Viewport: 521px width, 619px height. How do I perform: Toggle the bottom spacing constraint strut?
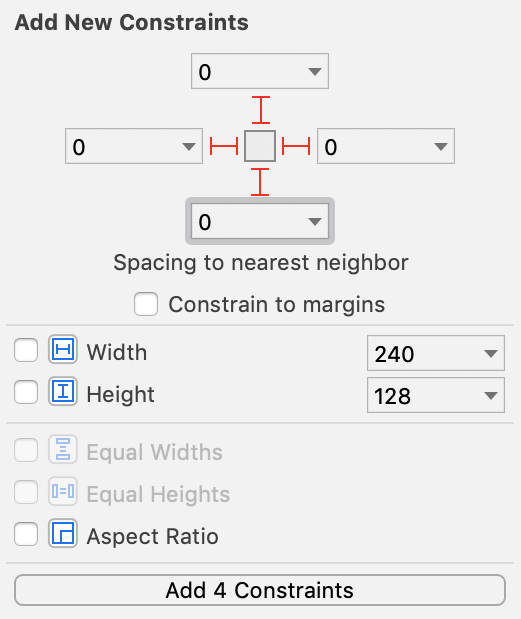pyautogui.click(x=260, y=182)
